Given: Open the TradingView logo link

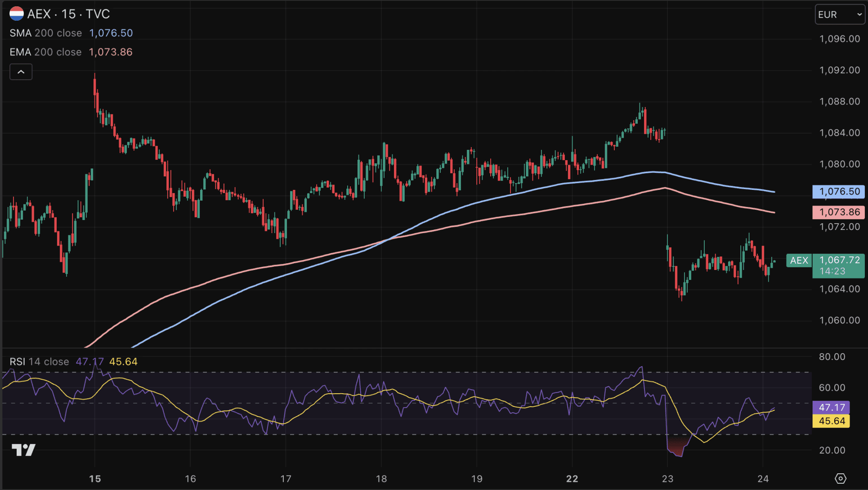Looking at the screenshot, I should (x=23, y=450).
